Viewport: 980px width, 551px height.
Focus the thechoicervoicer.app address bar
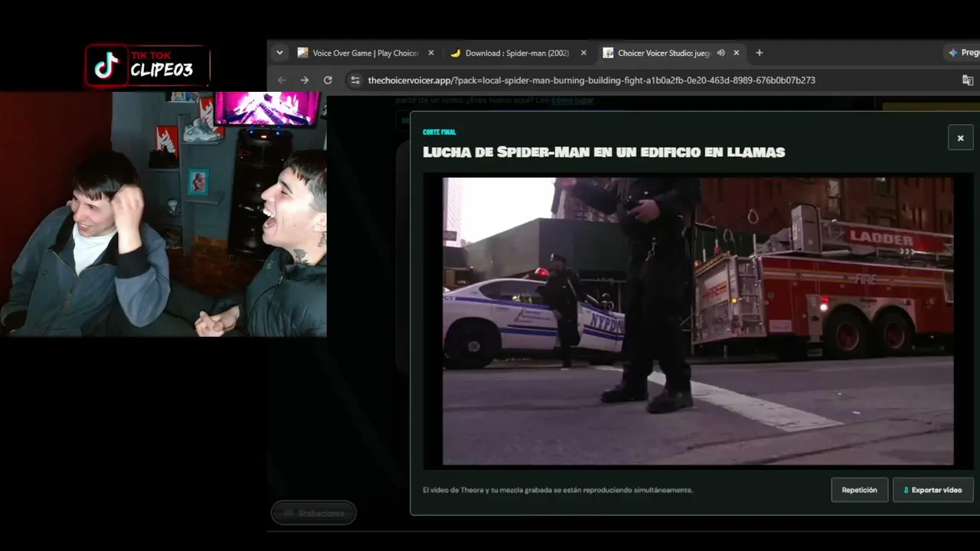point(591,80)
